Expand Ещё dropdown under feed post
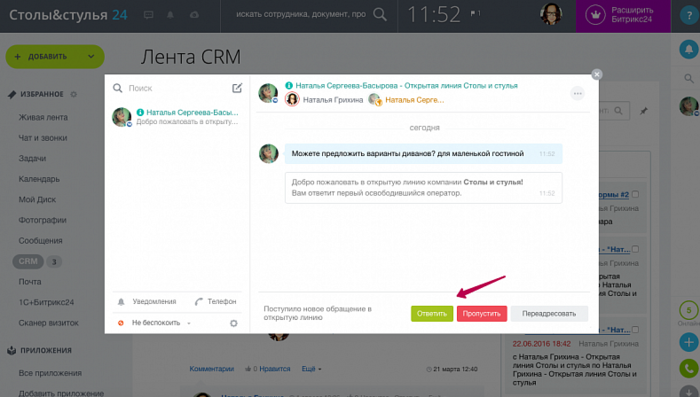700x397 pixels. pos(311,369)
